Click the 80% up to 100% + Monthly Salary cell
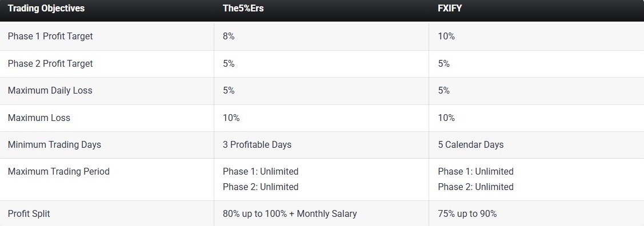 [x=290, y=213]
